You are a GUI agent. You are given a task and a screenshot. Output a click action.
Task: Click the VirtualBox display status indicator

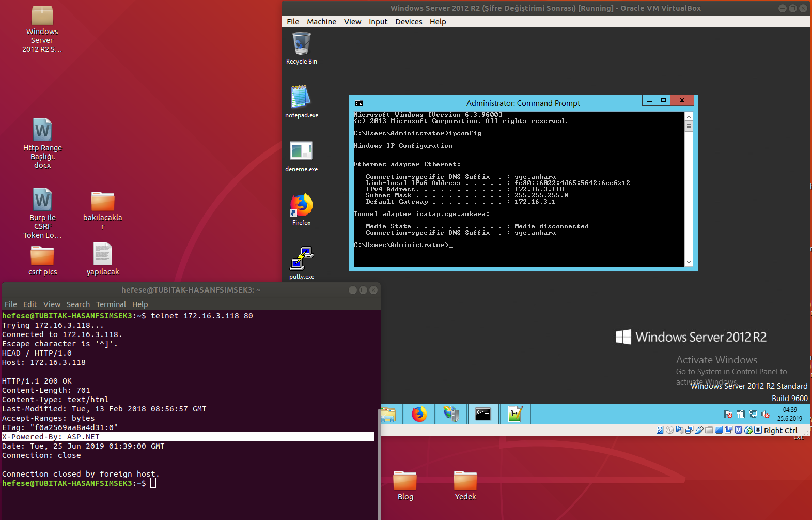coord(719,430)
